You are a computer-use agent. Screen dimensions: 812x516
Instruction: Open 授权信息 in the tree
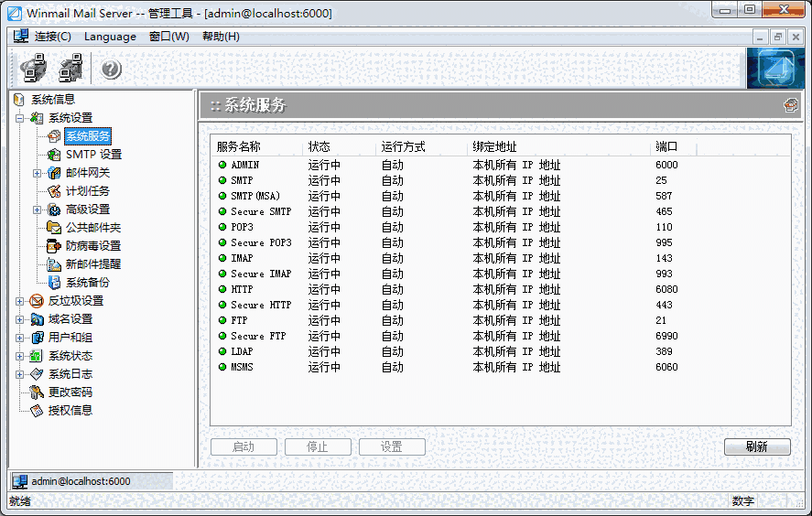pyautogui.click(x=70, y=411)
